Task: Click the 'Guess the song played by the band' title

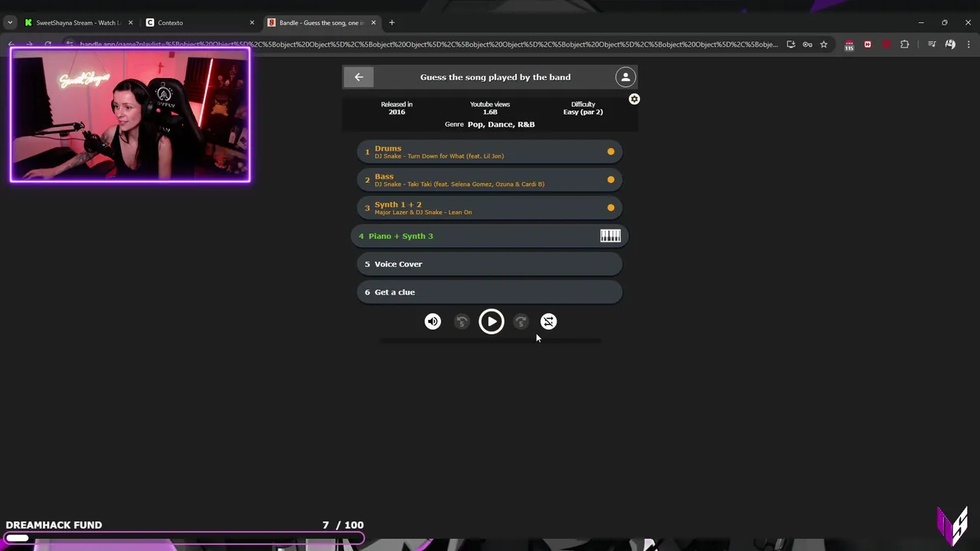Action: pyautogui.click(x=495, y=77)
